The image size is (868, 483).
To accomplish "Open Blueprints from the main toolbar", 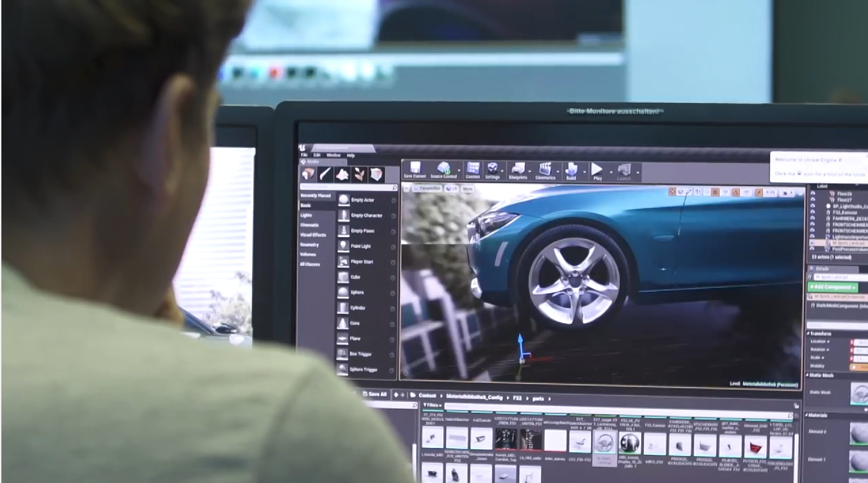I will click(x=518, y=171).
